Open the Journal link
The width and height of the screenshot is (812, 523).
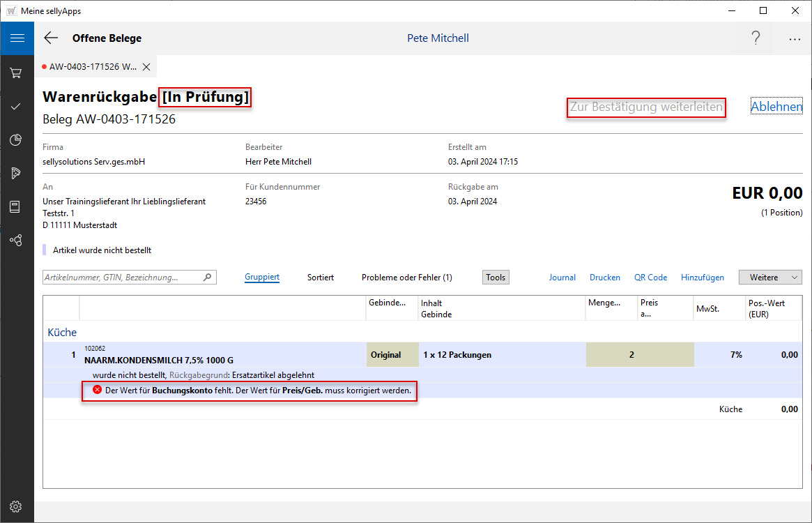pyautogui.click(x=562, y=278)
